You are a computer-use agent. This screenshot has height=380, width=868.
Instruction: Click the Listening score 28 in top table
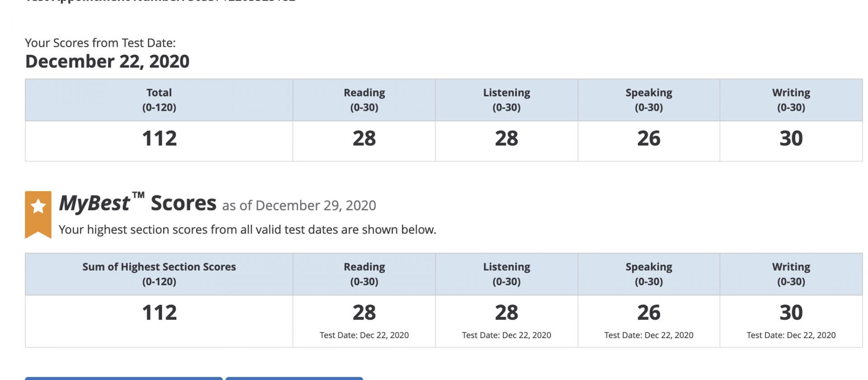(506, 138)
